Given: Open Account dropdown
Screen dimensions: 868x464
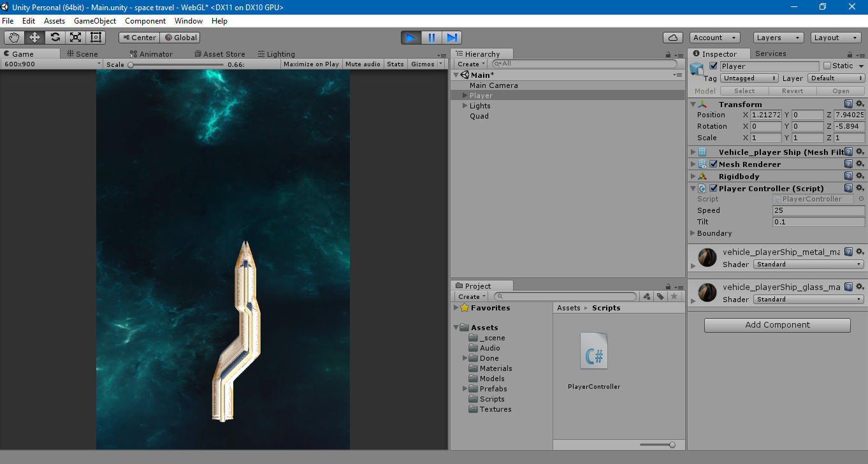Looking at the screenshot, I should pyautogui.click(x=714, y=38).
